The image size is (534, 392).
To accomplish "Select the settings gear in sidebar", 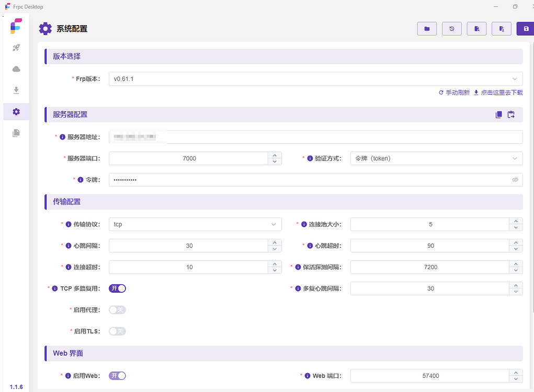I will coord(16,112).
